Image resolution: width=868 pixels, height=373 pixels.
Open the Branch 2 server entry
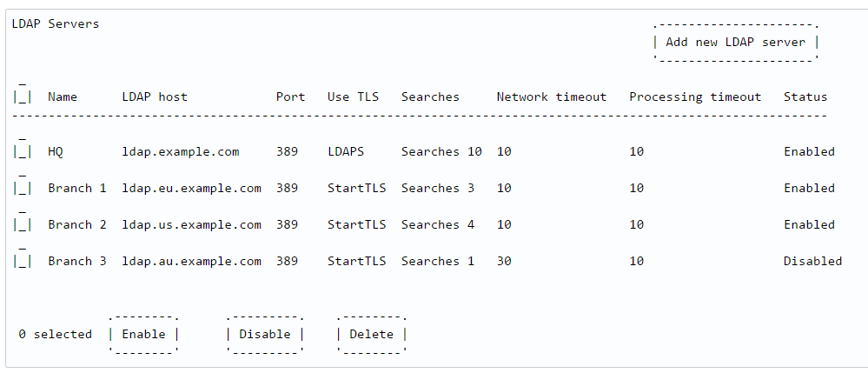pyautogui.click(x=77, y=225)
